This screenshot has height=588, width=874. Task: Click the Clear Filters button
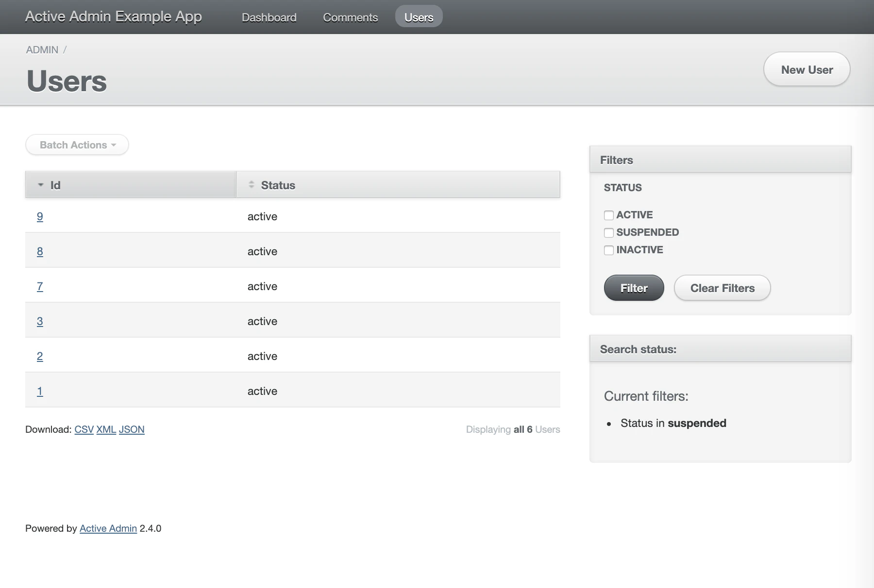(x=722, y=288)
